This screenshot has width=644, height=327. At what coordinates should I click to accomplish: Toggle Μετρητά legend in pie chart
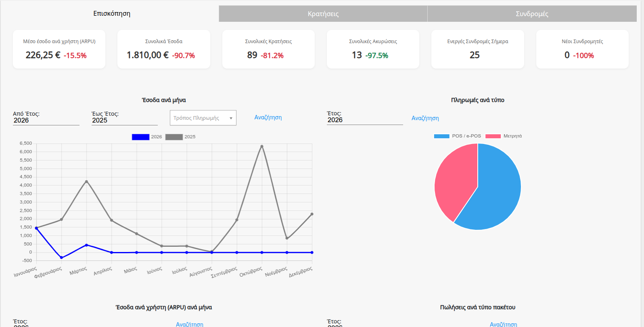pyautogui.click(x=493, y=136)
